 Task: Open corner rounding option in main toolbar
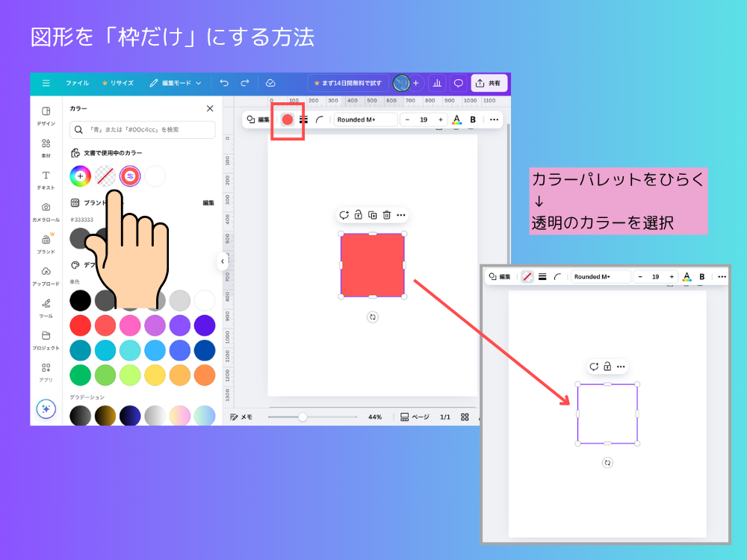[320, 119]
